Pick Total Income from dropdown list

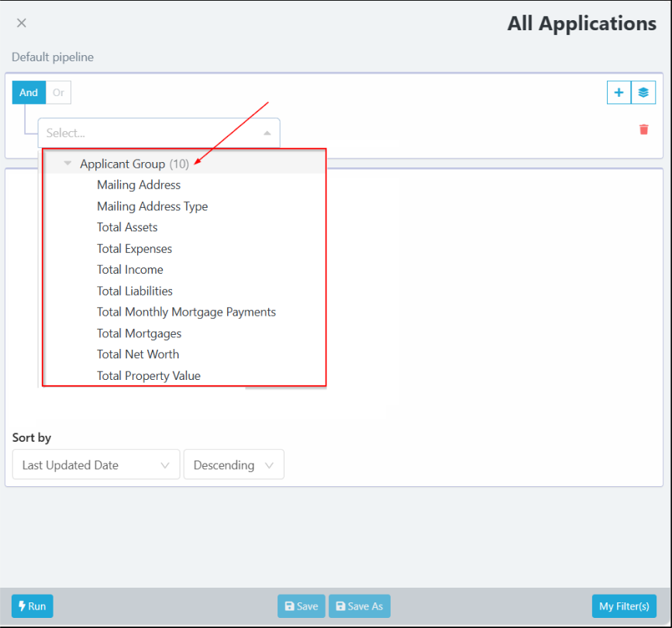click(129, 270)
